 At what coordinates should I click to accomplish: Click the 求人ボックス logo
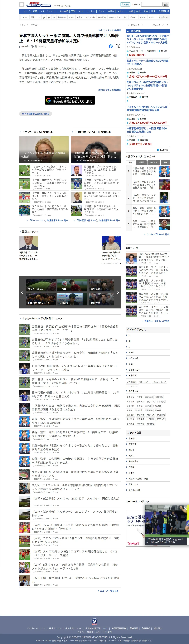tap(163, 150)
